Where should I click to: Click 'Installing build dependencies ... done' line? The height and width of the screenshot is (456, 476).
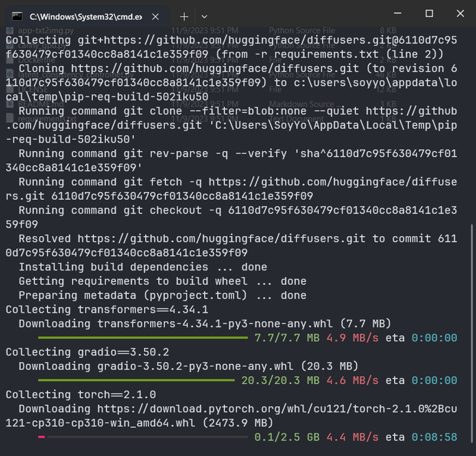[x=143, y=267]
